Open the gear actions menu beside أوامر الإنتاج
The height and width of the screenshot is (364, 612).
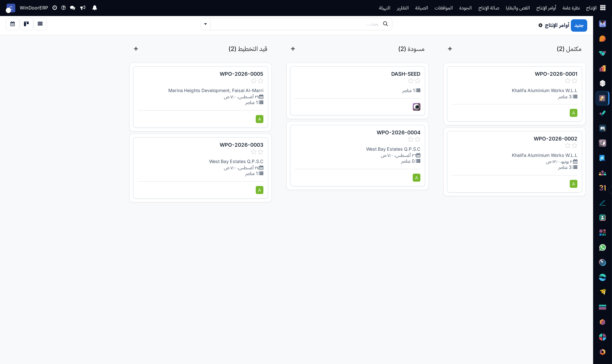coord(540,25)
